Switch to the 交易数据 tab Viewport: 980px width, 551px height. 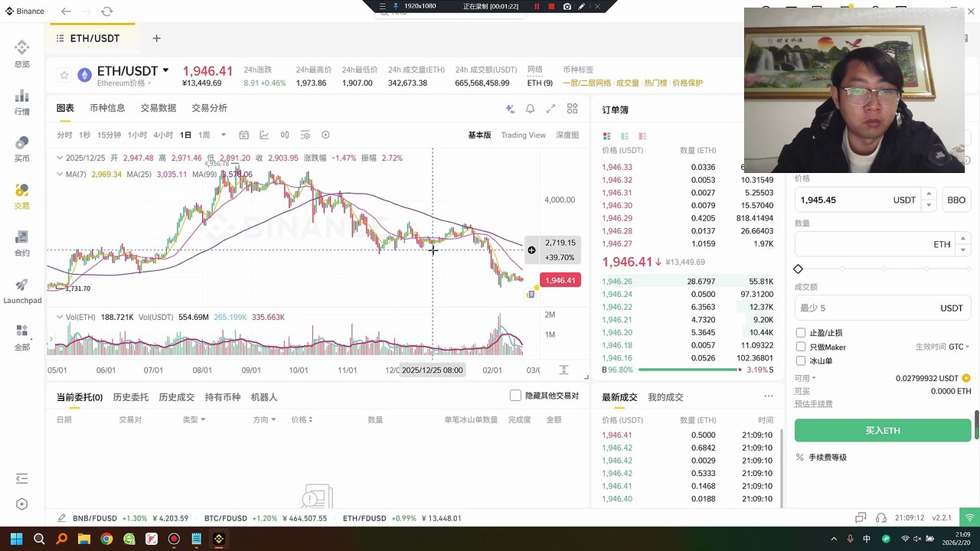[158, 108]
